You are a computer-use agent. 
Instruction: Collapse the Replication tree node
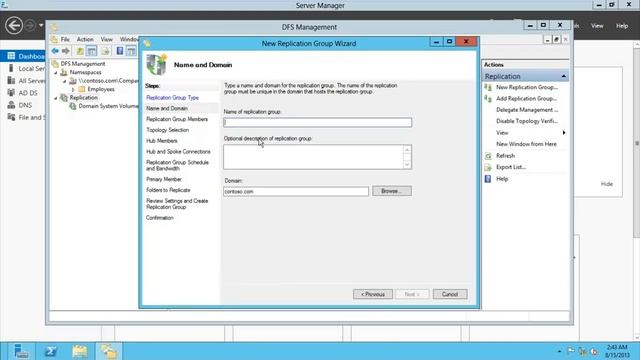tap(56, 98)
